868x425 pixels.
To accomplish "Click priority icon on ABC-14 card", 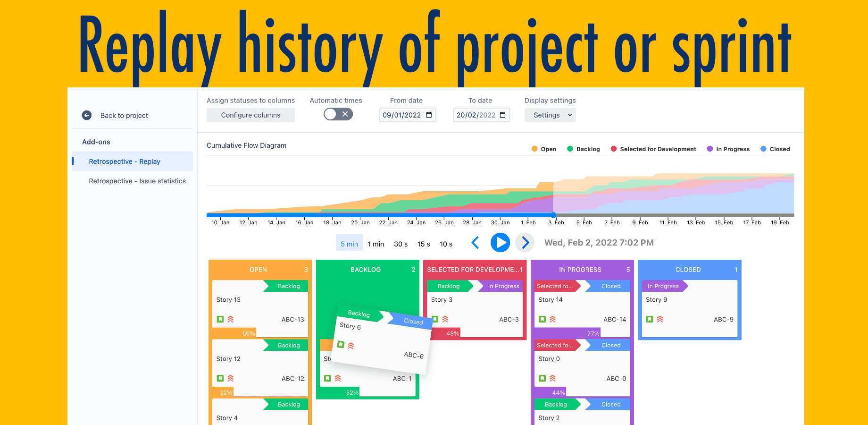I will pos(553,319).
